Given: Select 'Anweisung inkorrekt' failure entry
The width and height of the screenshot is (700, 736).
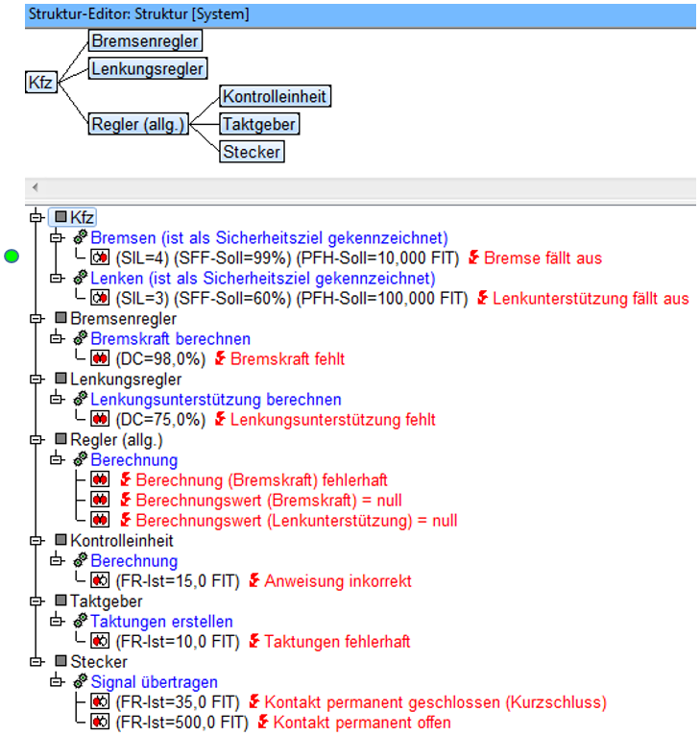Looking at the screenshot, I should click(x=338, y=581).
